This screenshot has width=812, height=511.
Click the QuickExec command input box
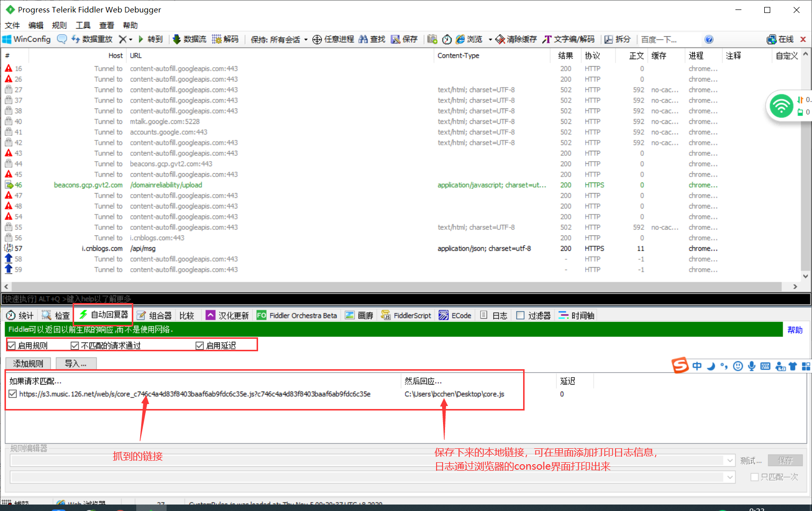406,299
